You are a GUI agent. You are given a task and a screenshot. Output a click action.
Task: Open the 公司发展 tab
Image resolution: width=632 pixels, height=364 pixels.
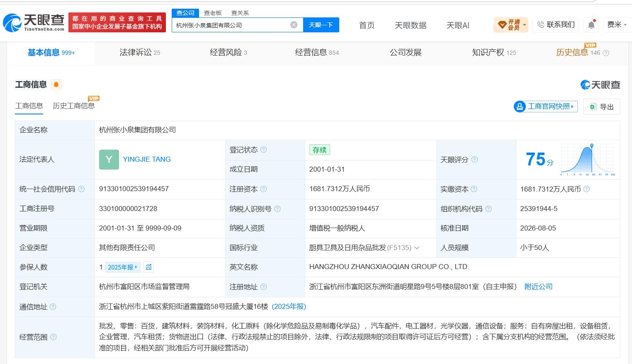point(406,53)
